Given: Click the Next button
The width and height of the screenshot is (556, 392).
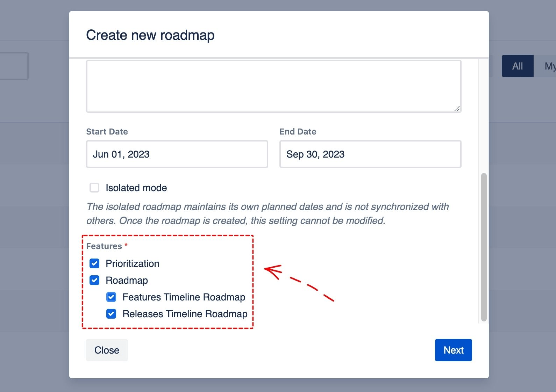Looking at the screenshot, I should click(453, 350).
